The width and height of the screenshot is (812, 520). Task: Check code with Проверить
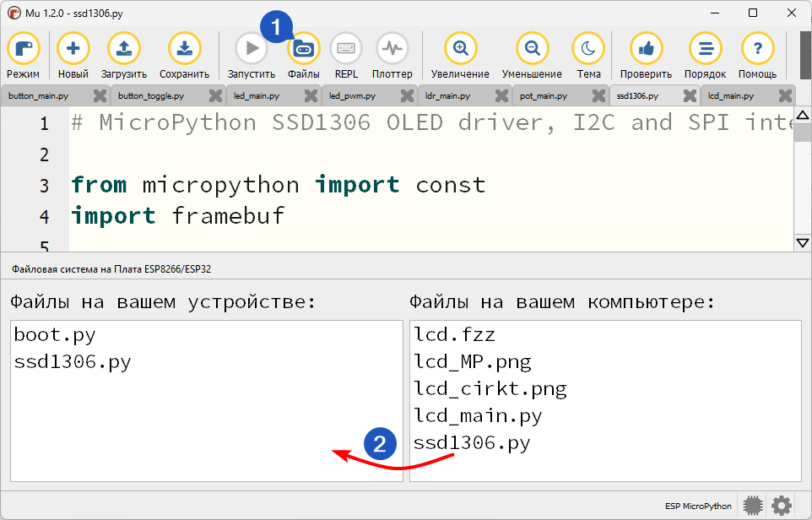(x=646, y=56)
